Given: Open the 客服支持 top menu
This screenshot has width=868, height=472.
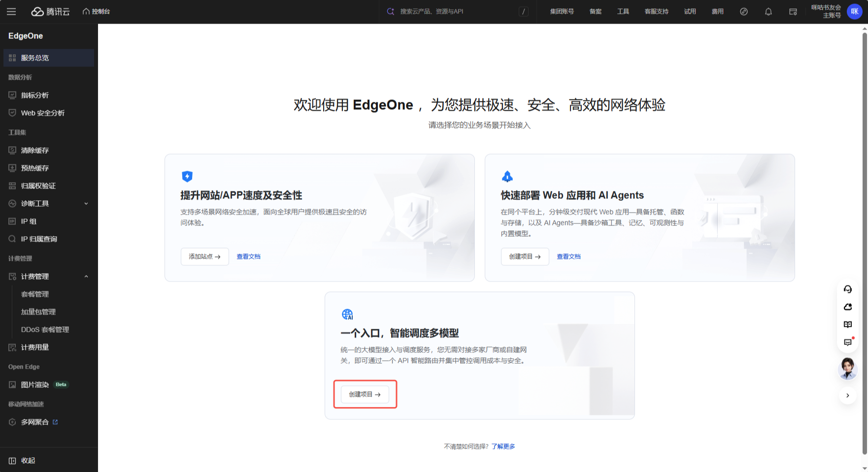Looking at the screenshot, I should (657, 11).
